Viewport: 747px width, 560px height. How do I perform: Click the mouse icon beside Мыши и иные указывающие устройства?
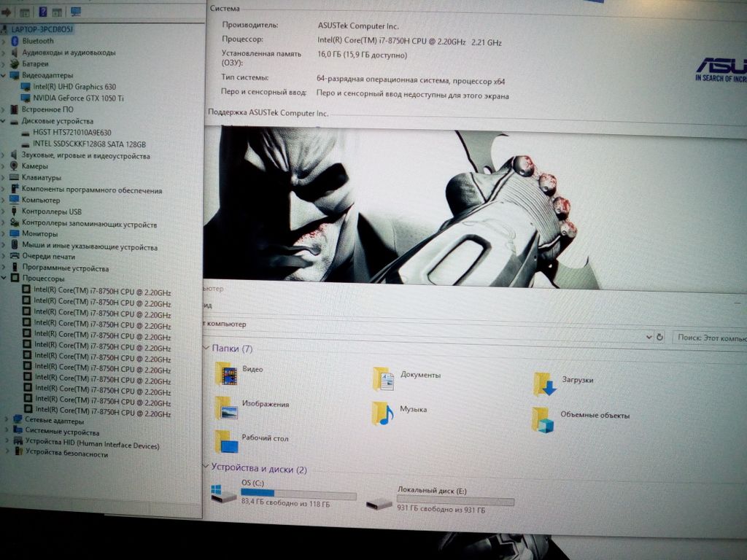point(15,245)
